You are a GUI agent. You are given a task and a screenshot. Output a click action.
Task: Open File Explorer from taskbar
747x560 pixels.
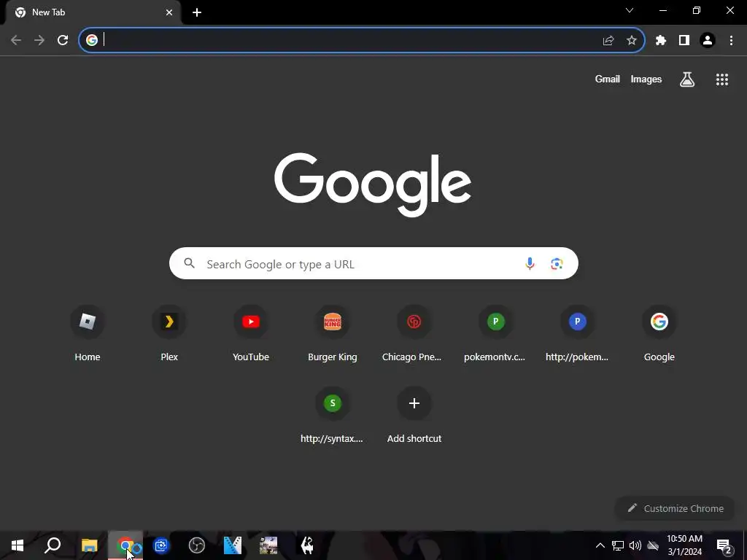89,545
